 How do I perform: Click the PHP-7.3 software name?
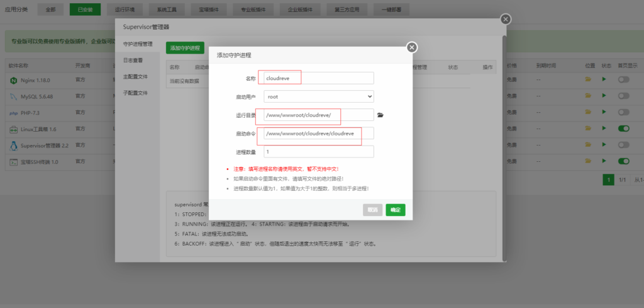tap(30, 113)
